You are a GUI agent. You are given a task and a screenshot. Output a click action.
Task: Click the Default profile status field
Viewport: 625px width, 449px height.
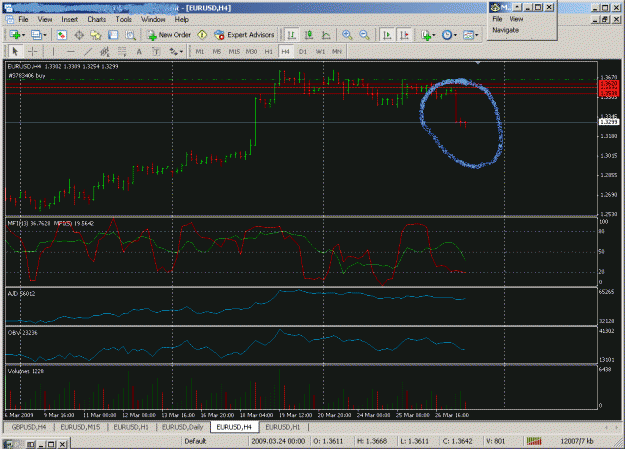click(195, 441)
